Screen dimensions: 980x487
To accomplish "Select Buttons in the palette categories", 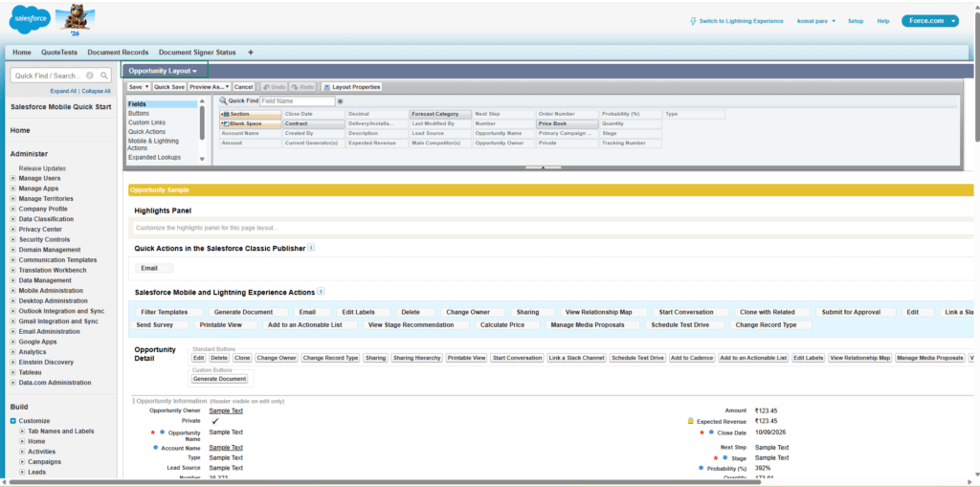I will (x=138, y=113).
